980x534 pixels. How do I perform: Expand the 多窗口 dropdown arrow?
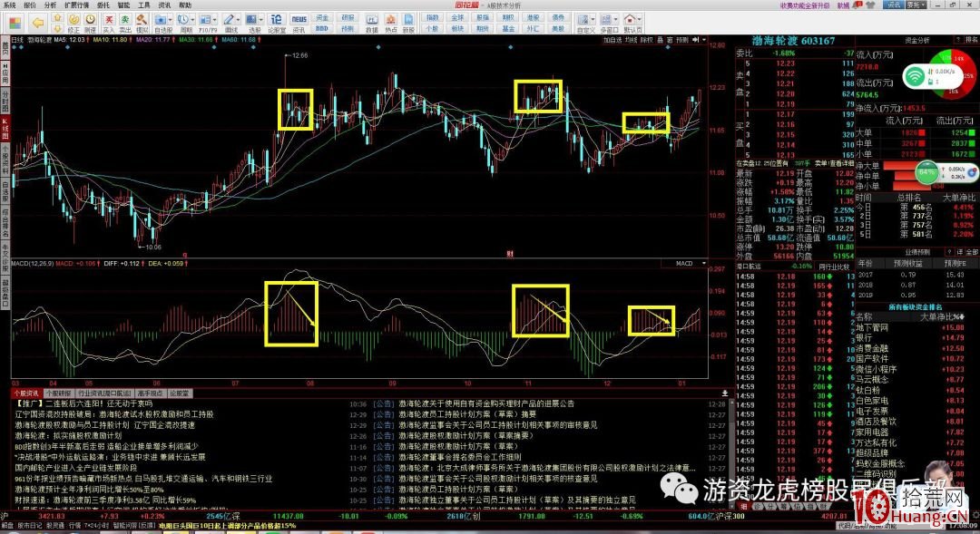click(x=617, y=20)
